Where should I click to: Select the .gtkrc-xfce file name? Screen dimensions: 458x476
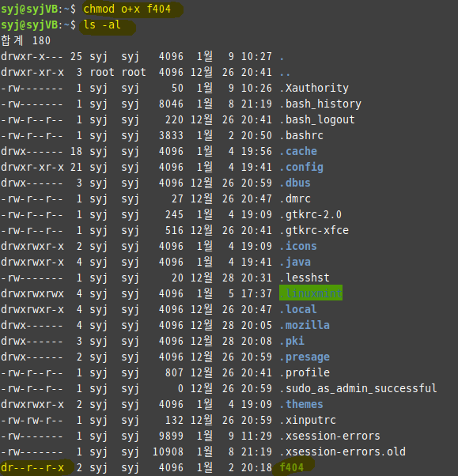[x=314, y=230]
